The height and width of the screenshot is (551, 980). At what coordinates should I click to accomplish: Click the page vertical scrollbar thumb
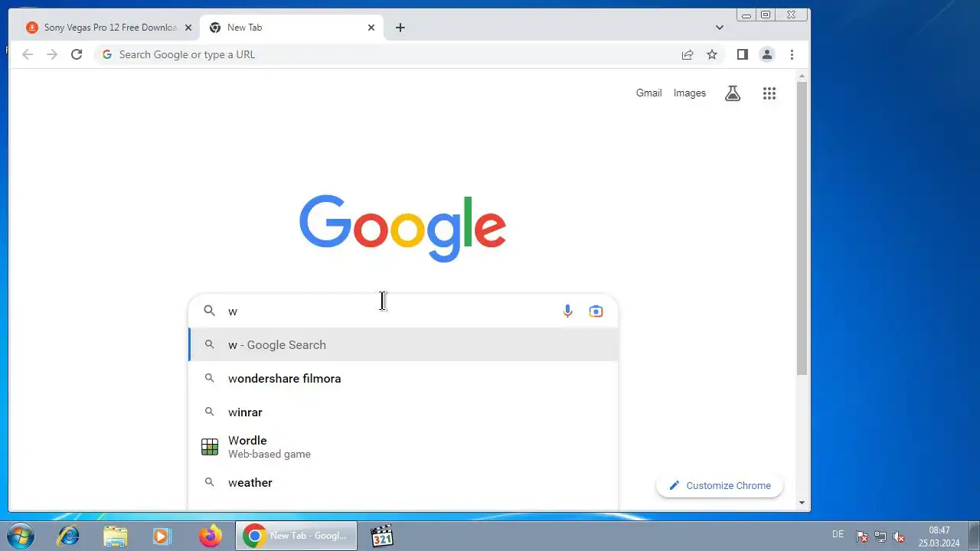pyautogui.click(x=802, y=228)
